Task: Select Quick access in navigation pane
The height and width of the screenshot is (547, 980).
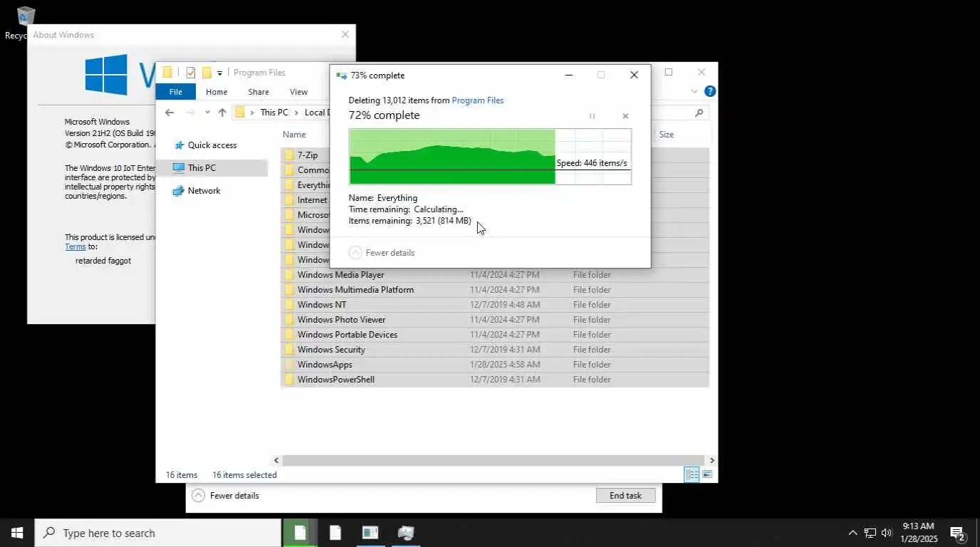Action: [x=212, y=145]
